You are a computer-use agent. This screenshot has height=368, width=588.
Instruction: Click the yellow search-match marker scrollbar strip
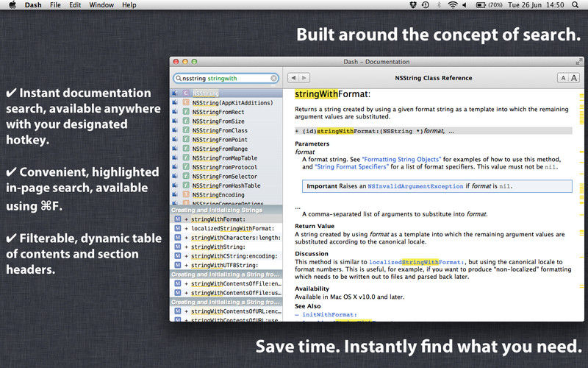pos(581,205)
